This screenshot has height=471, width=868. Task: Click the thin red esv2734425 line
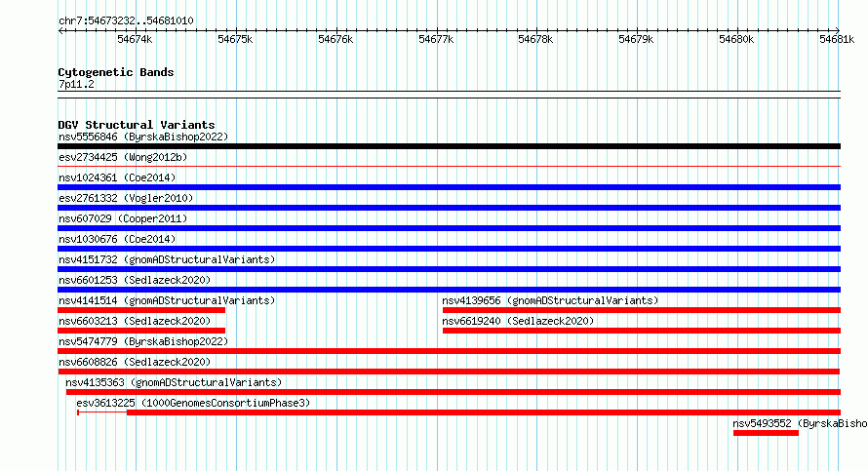coord(449,166)
